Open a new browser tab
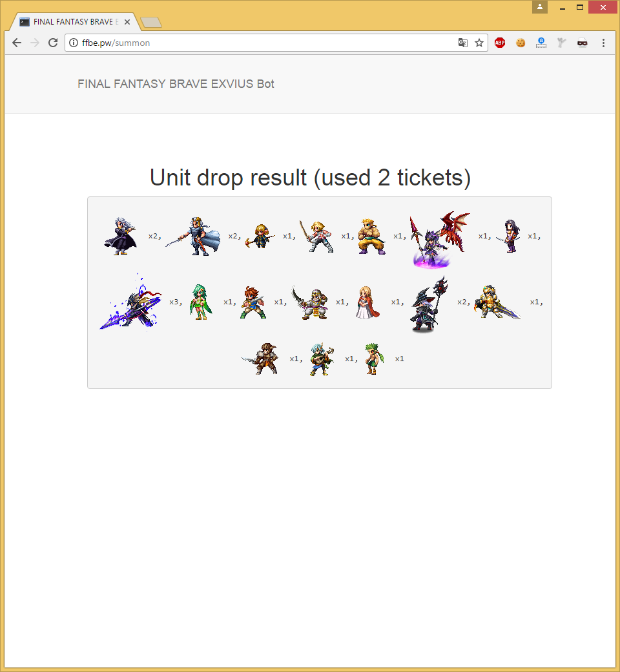This screenshot has width=620, height=672. tap(151, 22)
